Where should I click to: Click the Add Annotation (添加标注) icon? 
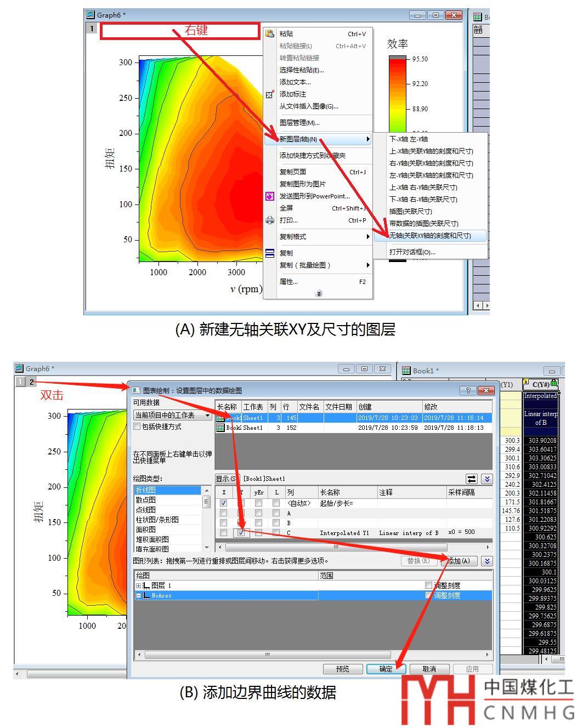click(269, 94)
